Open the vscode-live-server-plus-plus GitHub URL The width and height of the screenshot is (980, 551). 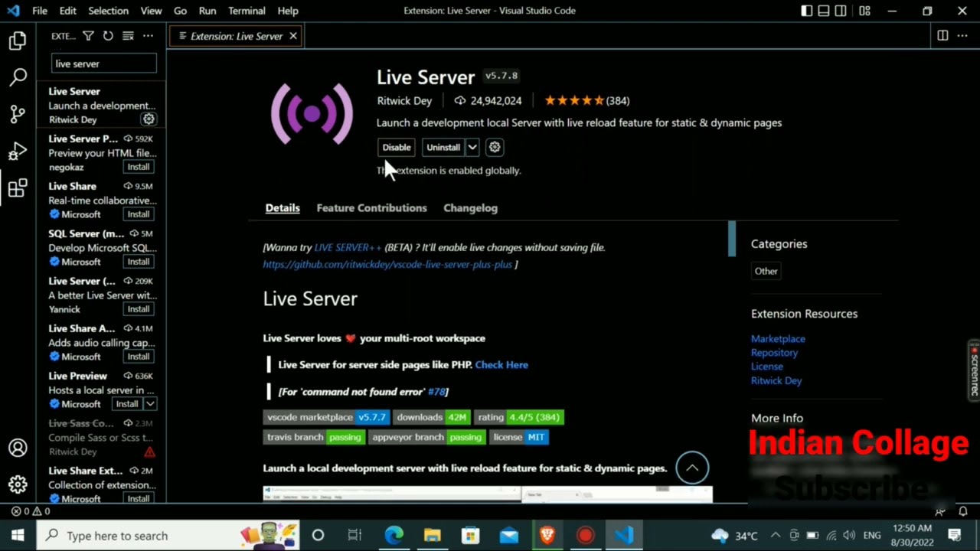(387, 264)
